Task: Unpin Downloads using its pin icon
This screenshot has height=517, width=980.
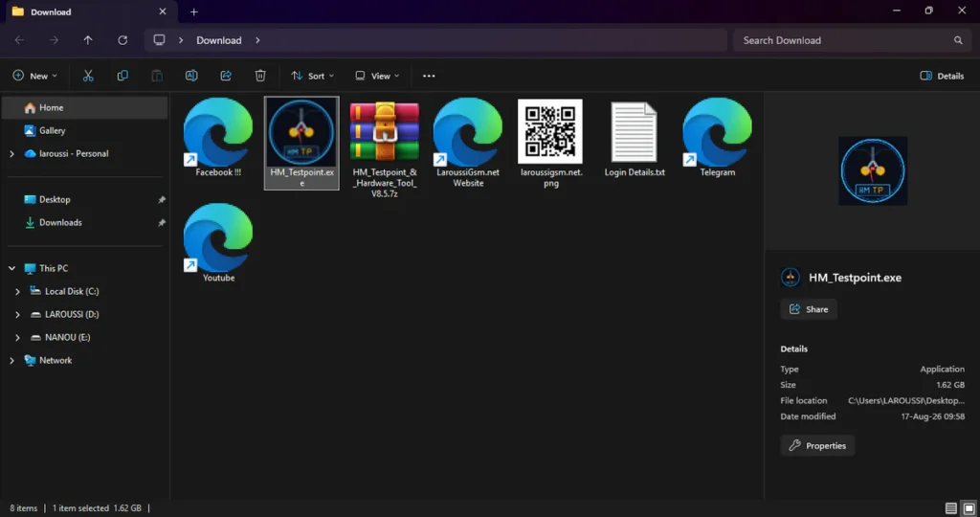Action: coord(162,223)
